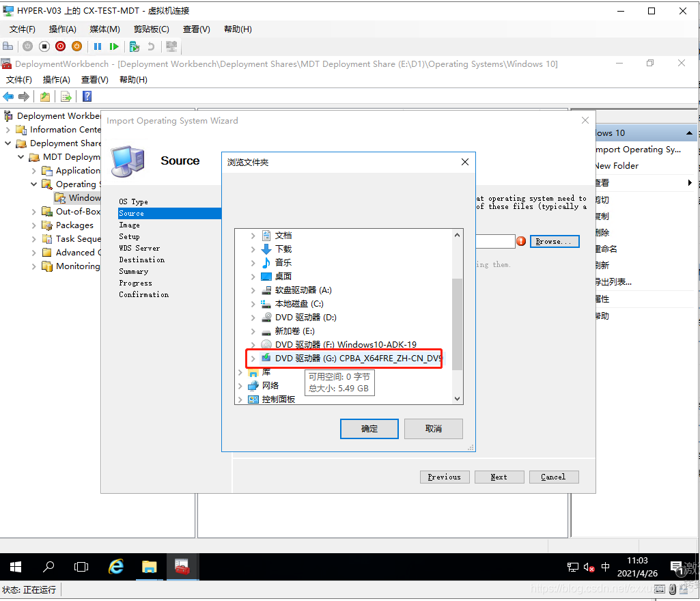Select 软盘驱动器 (A:) in the tree
Viewport: 700px width, 601px height.
(303, 290)
